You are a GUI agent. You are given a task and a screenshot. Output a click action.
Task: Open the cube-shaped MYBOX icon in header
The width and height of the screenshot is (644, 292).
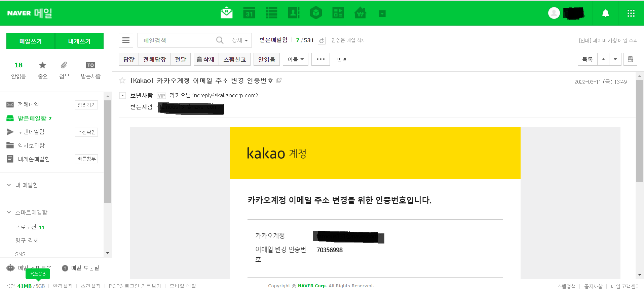[316, 13]
